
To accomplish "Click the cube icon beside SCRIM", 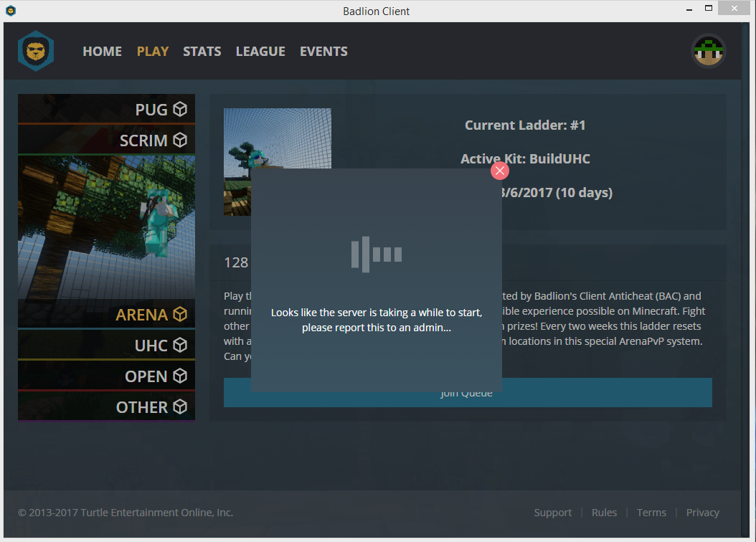I will click(x=180, y=141).
